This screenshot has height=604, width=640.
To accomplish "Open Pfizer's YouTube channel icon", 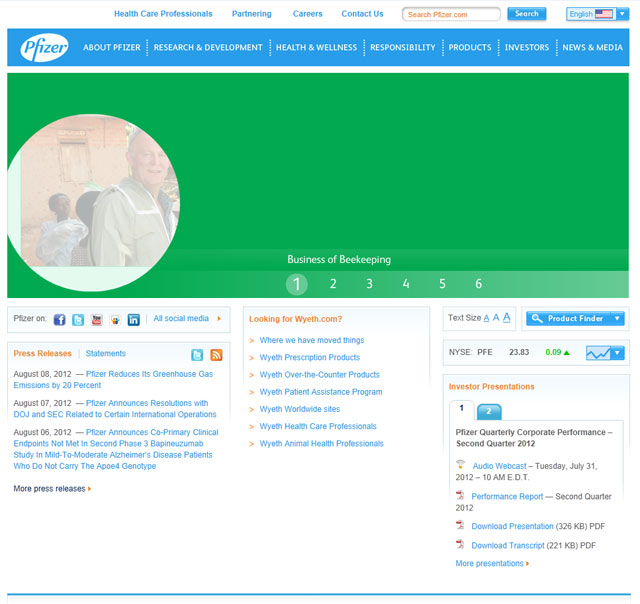I will [x=97, y=320].
